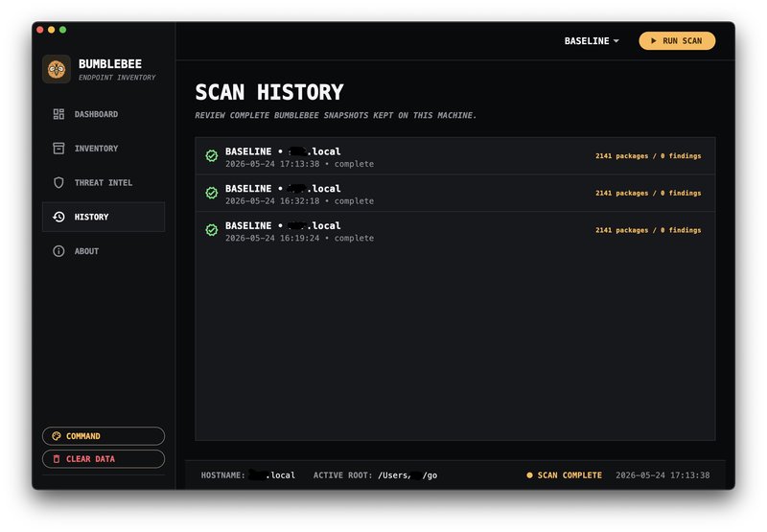Click the '2026-05-24 17:13:38 • complete' line
Image resolution: width=767 pixels, height=532 pixels.
pyautogui.click(x=299, y=164)
